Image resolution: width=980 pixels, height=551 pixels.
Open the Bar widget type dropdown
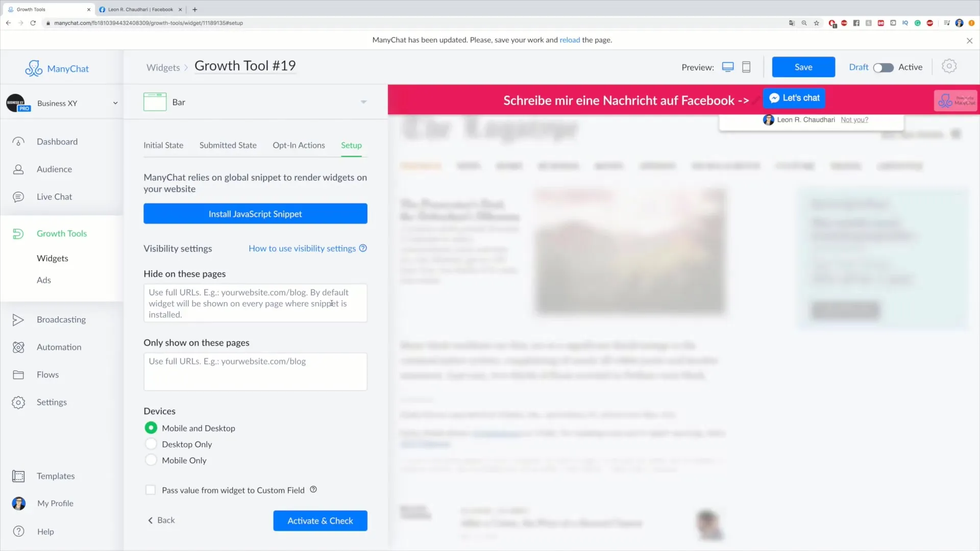pyautogui.click(x=363, y=102)
